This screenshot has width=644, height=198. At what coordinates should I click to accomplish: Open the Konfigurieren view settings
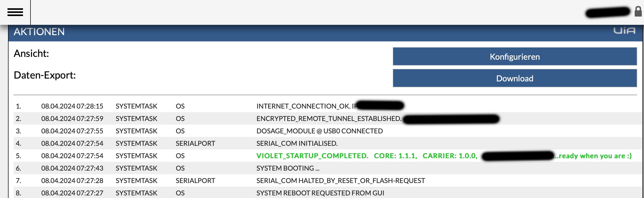[515, 56]
